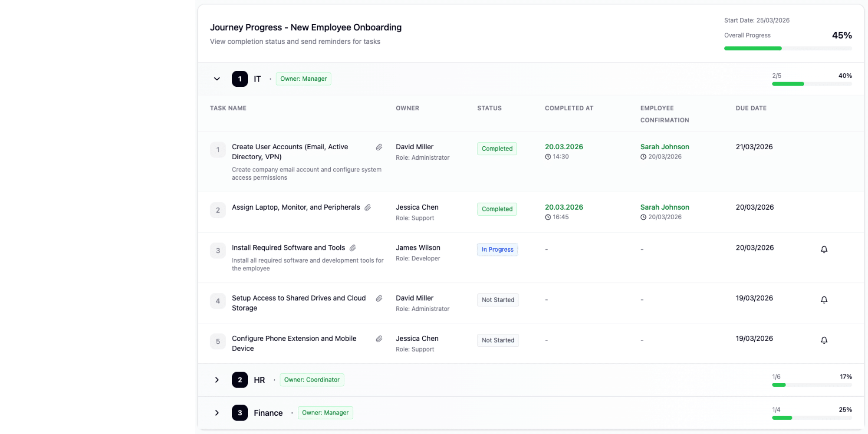Viewport: 868px width, 434px height.
Task: Select task 'Setup Access to Shared Drives and Cloud Storage'
Action: pos(299,303)
